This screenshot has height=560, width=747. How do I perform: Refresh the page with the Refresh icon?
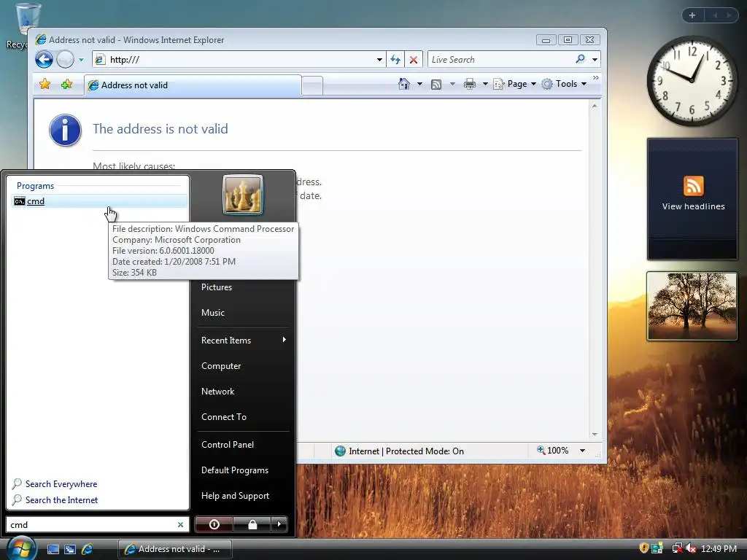[395, 60]
